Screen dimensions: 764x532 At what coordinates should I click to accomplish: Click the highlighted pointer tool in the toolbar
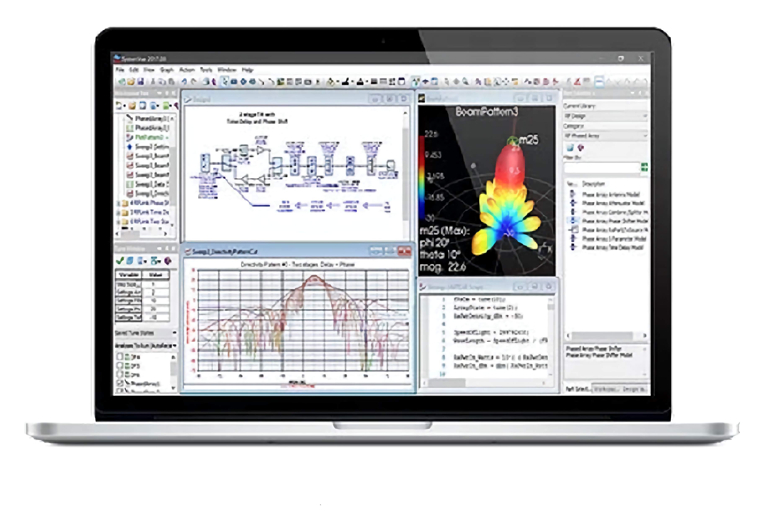pyautogui.click(x=225, y=81)
